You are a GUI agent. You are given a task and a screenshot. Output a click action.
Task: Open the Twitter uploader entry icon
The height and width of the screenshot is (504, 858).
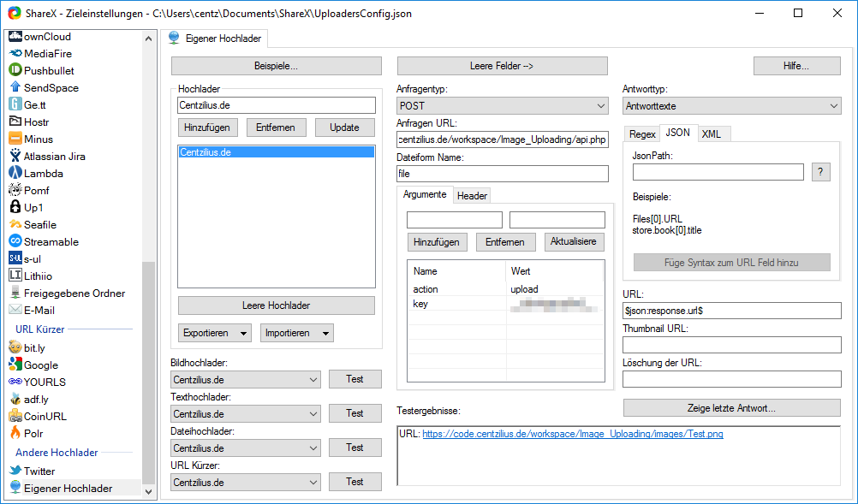(15, 471)
